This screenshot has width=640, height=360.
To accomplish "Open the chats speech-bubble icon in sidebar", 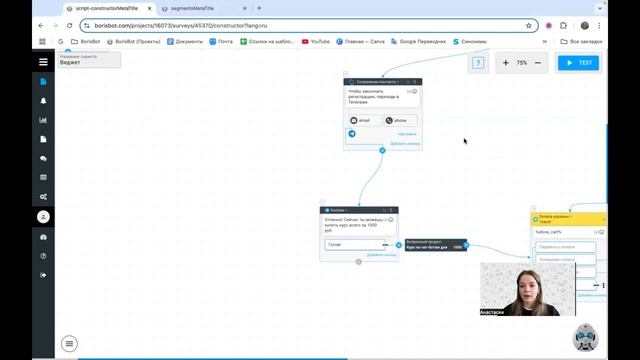I will (x=43, y=158).
